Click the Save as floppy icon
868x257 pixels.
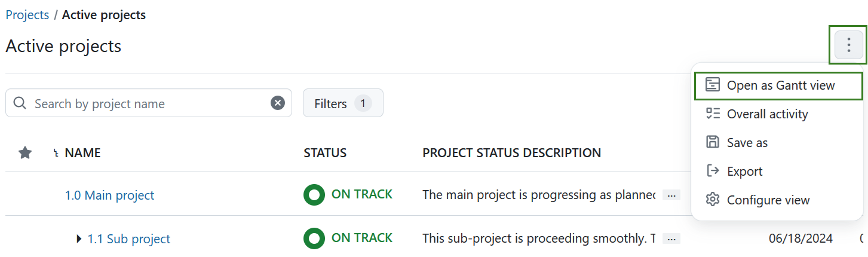(x=712, y=143)
